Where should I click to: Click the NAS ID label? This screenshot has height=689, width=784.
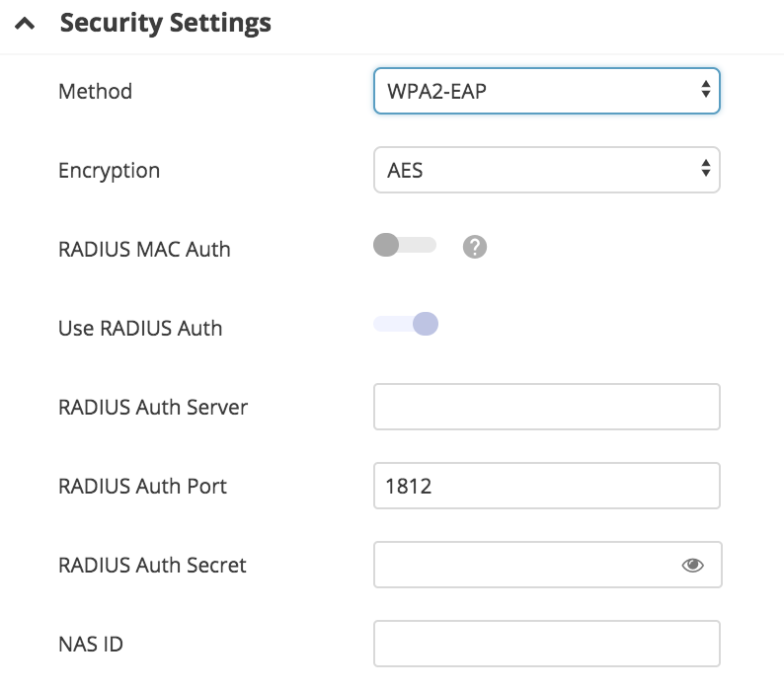pos(91,645)
